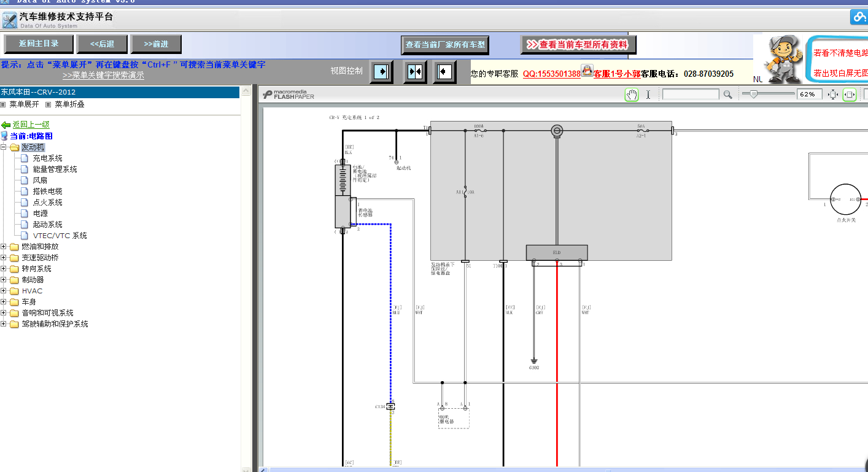
Task: Click the 客服1号小郭 link
Action: 617,74
